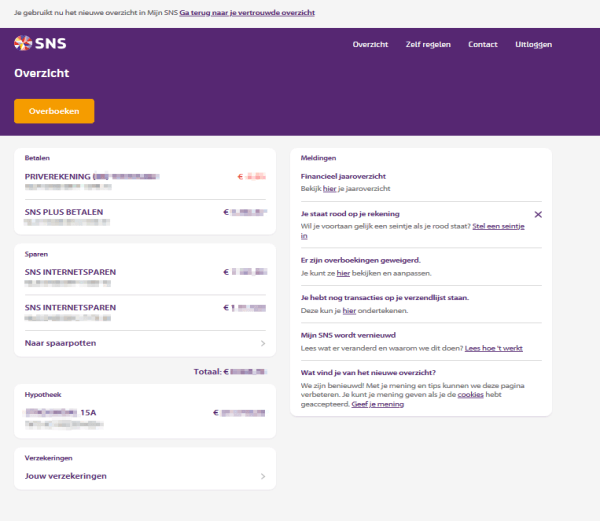Click the Jouw verzekeringen chevron arrow
This screenshot has height=521, width=600.
pyautogui.click(x=263, y=476)
